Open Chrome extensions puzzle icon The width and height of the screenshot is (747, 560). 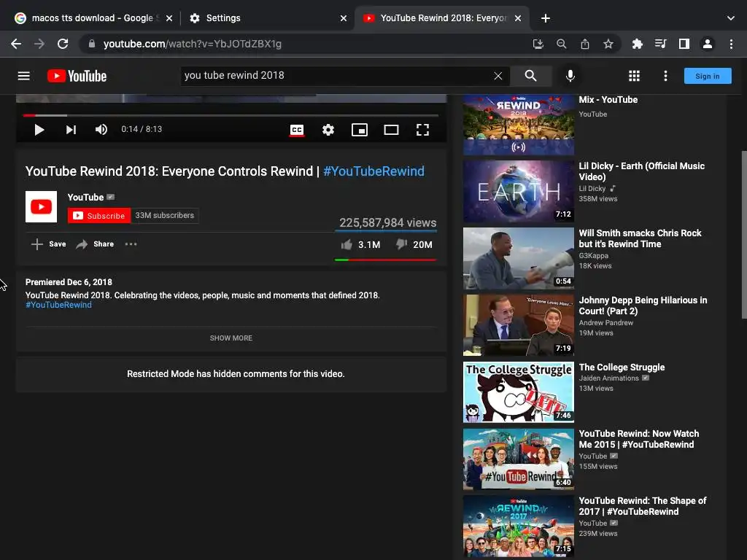point(637,44)
